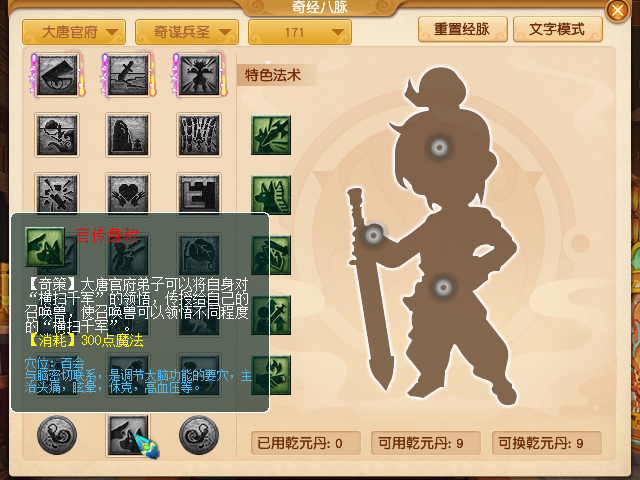Select the heart with wings skill icon
Image resolution: width=640 pixels, height=480 pixels.
[x=128, y=193]
